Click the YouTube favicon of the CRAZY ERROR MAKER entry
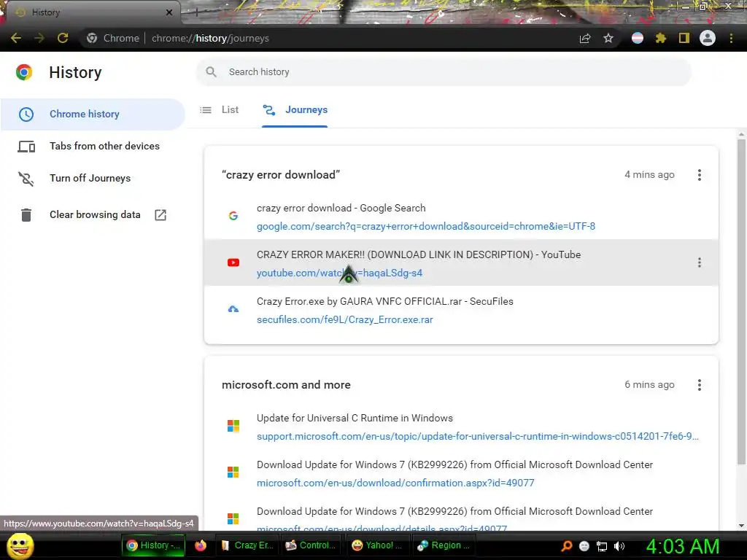This screenshot has height=560, width=747. [x=233, y=262]
